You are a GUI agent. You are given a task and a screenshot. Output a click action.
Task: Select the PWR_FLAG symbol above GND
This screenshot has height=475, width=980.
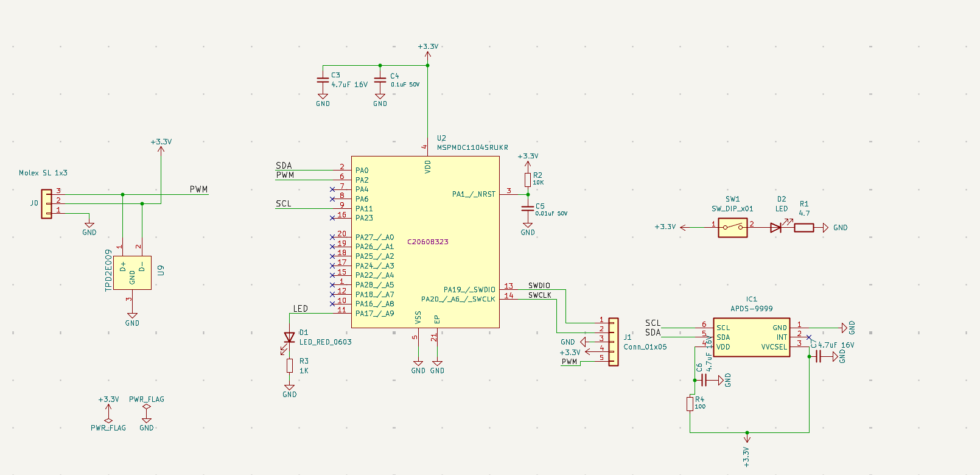(x=146, y=407)
